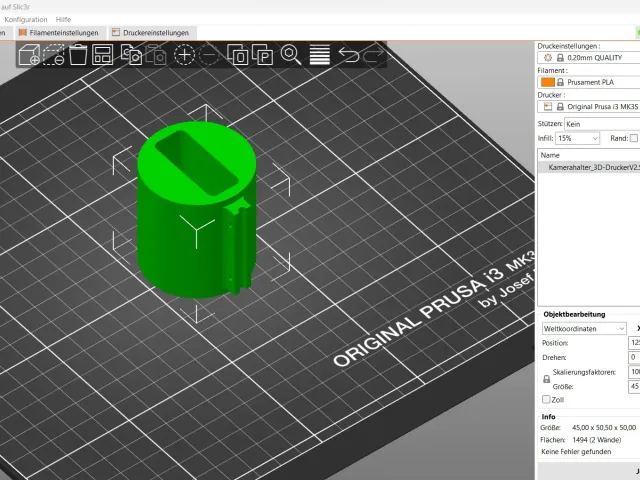The image size is (640, 480).
Task: Click the Name column header
Action: tap(550, 155)
